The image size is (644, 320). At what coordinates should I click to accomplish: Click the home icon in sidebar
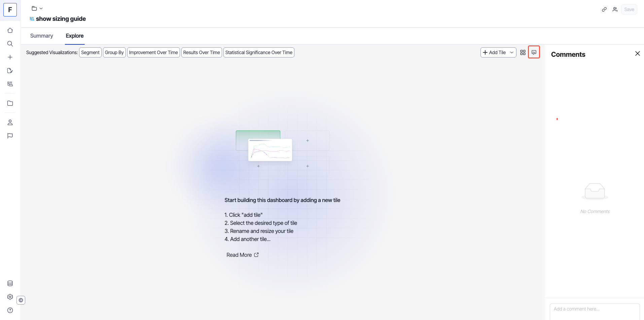pyautogui.click(x=10, y=30)
